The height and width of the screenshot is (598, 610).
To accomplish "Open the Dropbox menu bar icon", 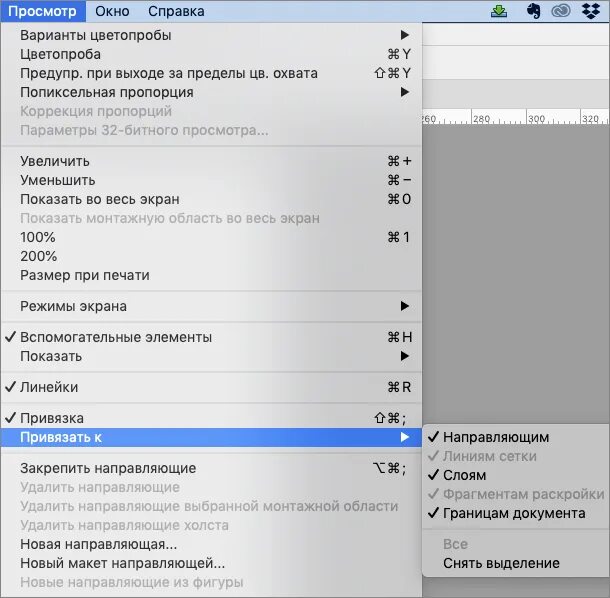I will pyautogui.click(x=591, y=11).
